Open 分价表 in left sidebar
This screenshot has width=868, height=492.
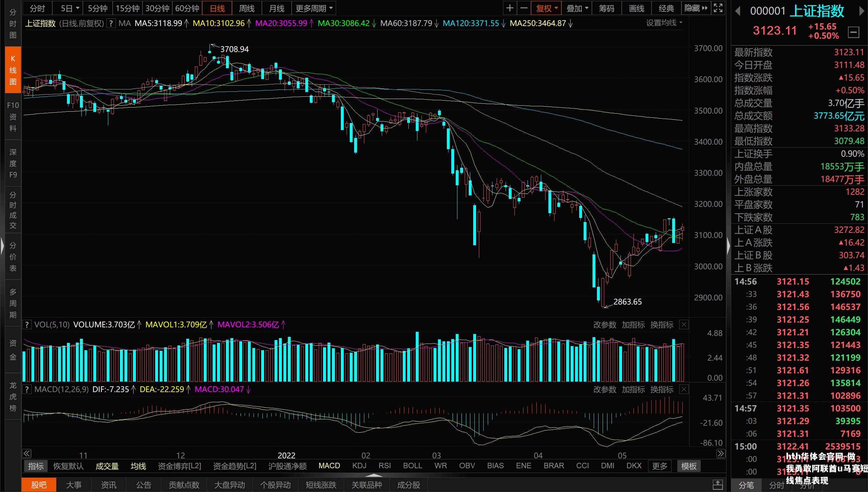pos(13,257)
